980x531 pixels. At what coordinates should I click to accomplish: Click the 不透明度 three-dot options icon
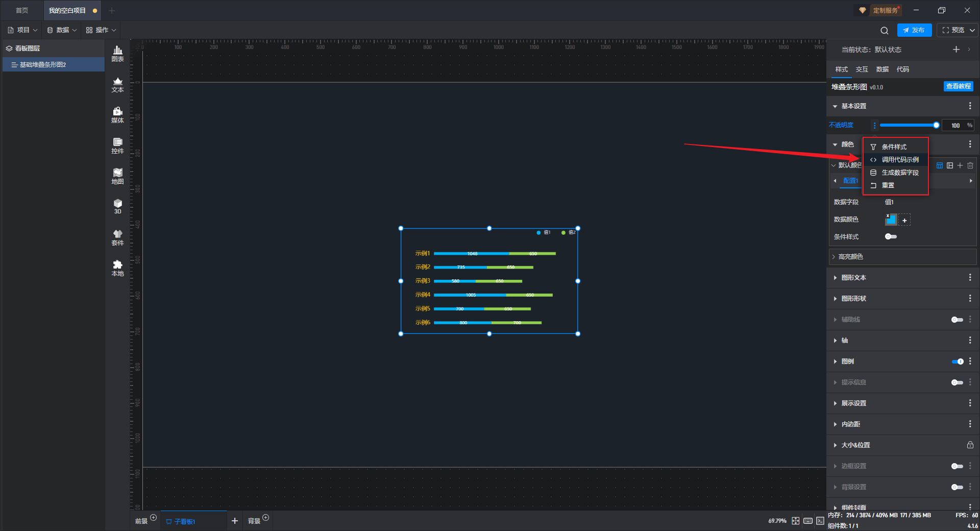[874, 125]
